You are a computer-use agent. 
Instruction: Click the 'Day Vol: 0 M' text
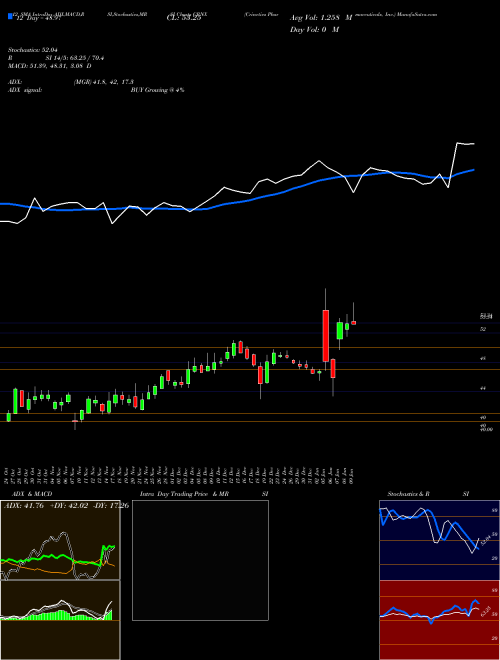pyautogui.click(x=314, y=30)
